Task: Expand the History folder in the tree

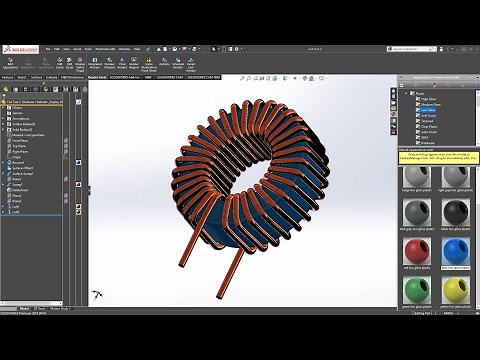Action: click(x=3, y=108)
